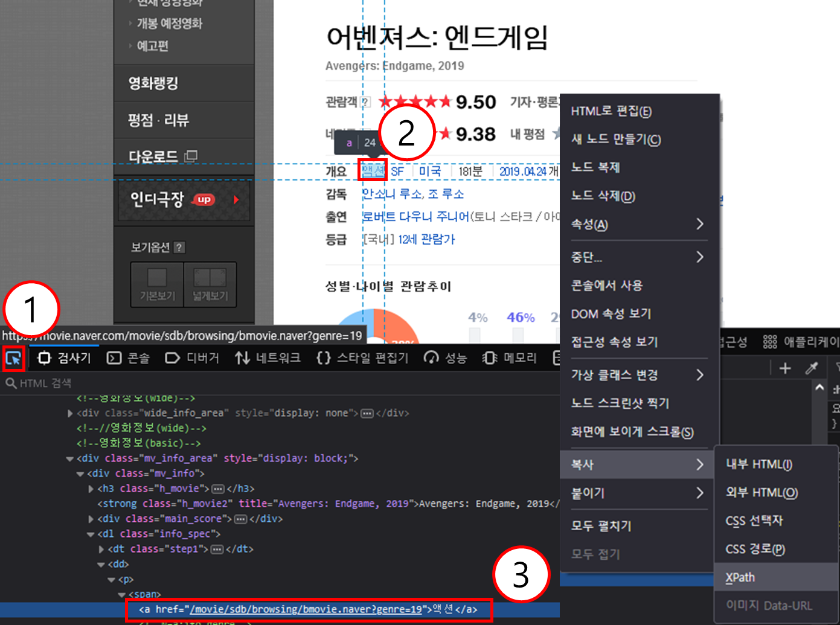
Task: Click the 개봉 예정영화 sidebar link
Action: point(169,24)
